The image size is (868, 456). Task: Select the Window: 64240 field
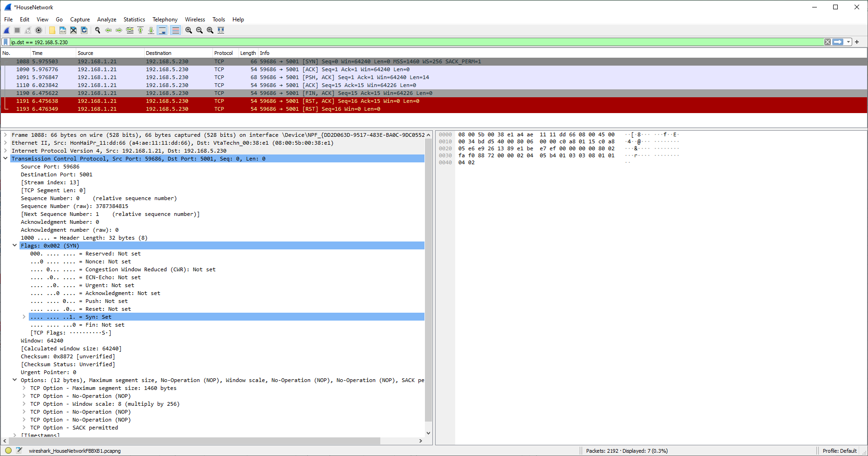tap(42, 341)
